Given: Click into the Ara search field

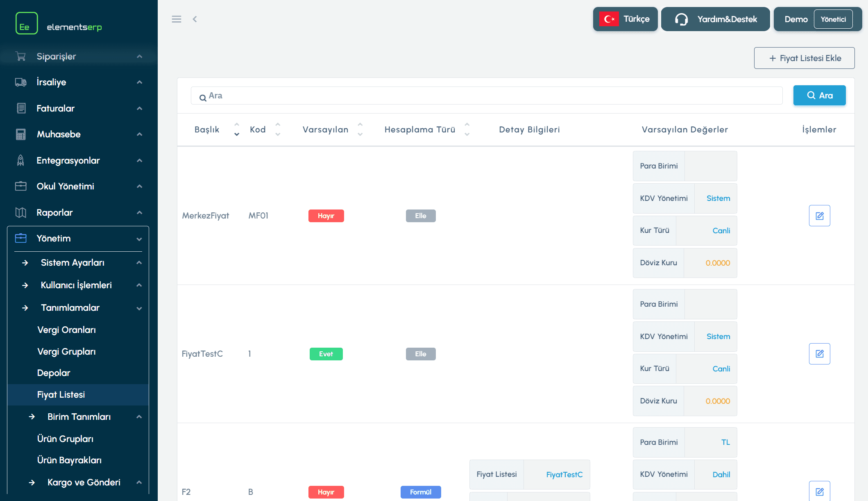Looking at the screenshot, I should tap(487, 96).
